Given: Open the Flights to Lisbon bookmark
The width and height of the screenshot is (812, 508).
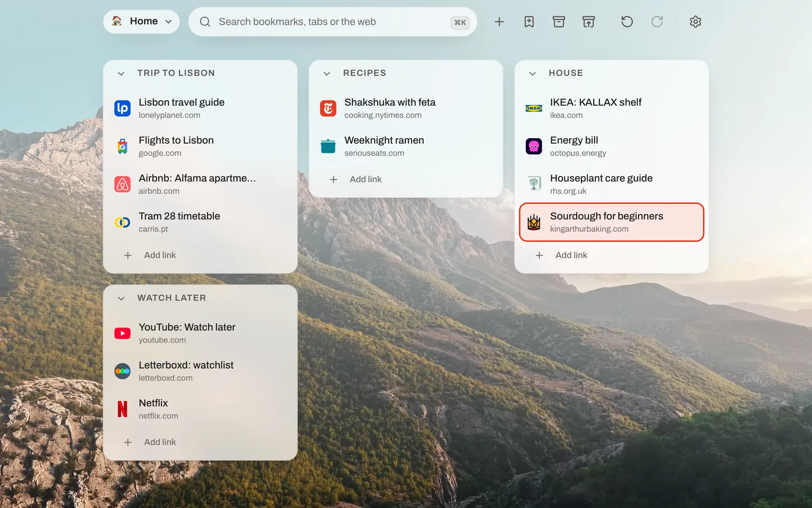Looking at the screenshot, I should (200, 146).
